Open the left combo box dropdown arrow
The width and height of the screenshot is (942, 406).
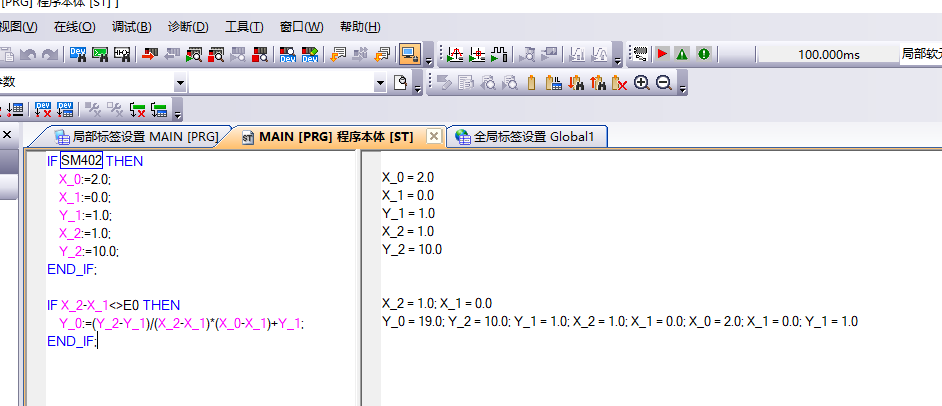[180, 84]
